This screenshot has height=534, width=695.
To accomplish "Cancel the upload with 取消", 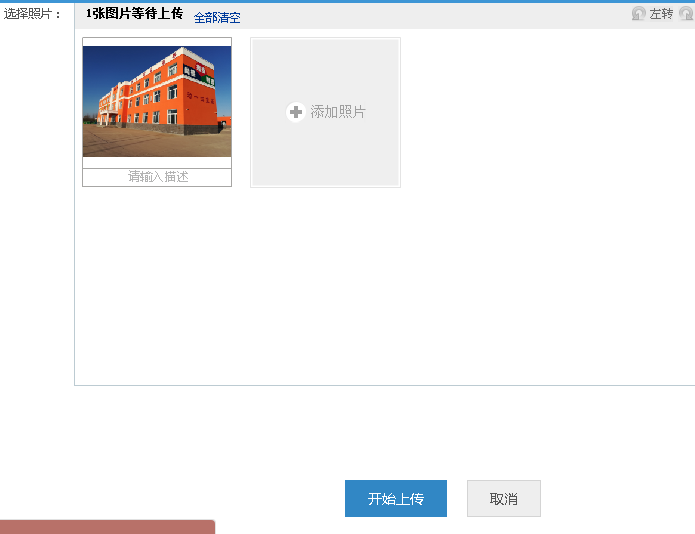I will pyautogui.click(x=504, y=499).
